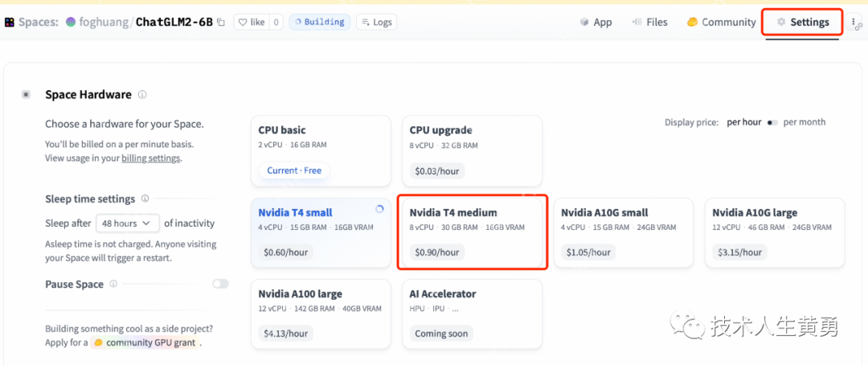This screenshot has width=868, height=365.
Task: Click the Sleep time settings info icon
Action: coord(145,199)
